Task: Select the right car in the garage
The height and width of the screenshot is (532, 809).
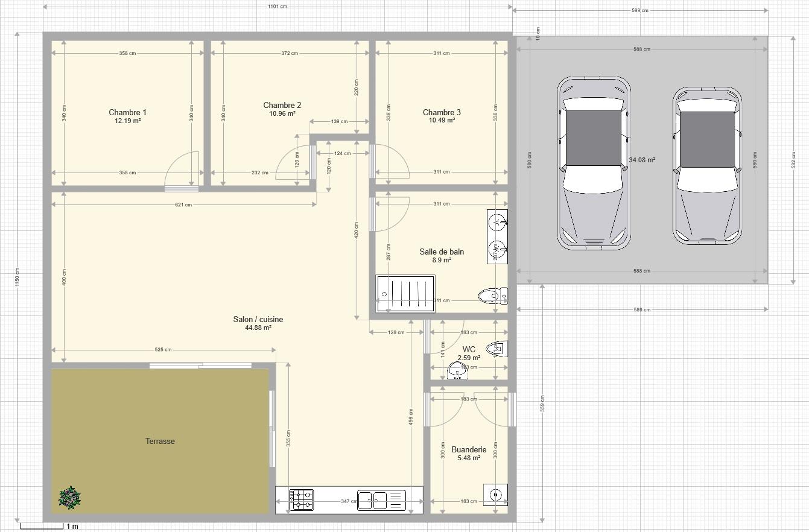Action: [707, 166]
